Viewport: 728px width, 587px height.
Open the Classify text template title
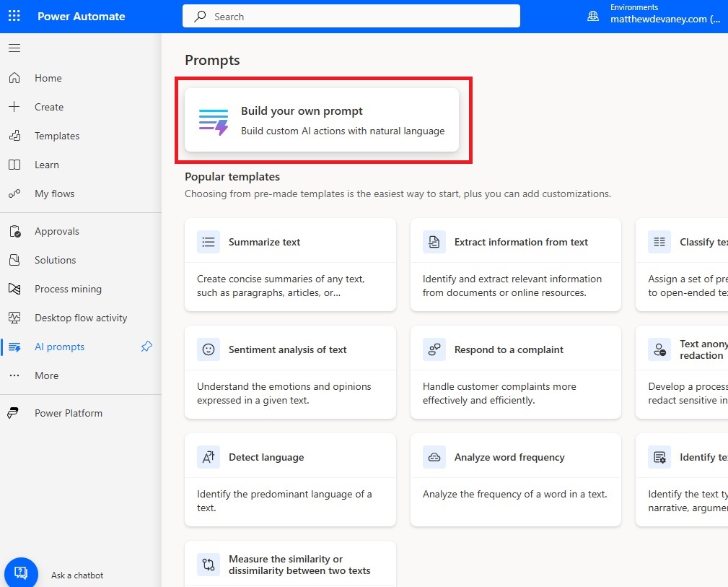704,242
